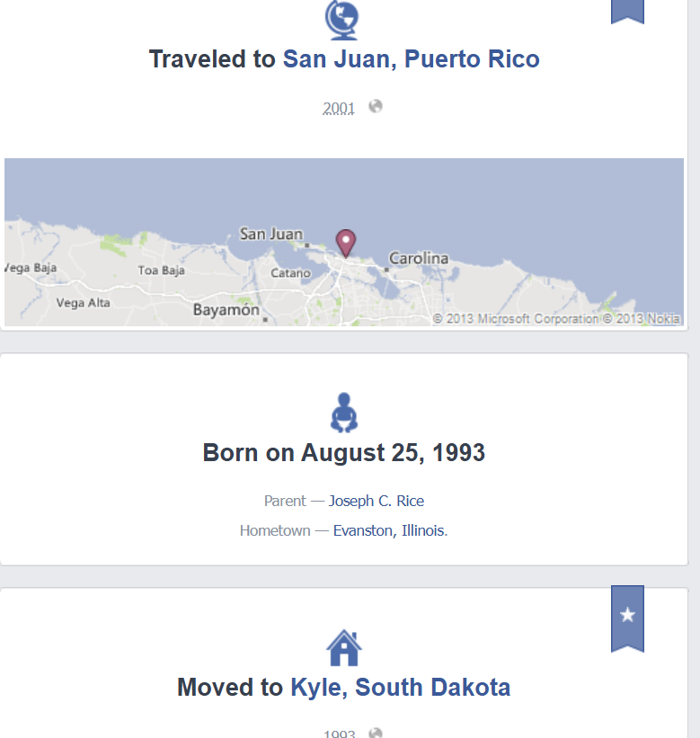The image size is (700, 738).
Task: Open the San Juan, Puerto Rico link
Action: click(x=411, y=59)
